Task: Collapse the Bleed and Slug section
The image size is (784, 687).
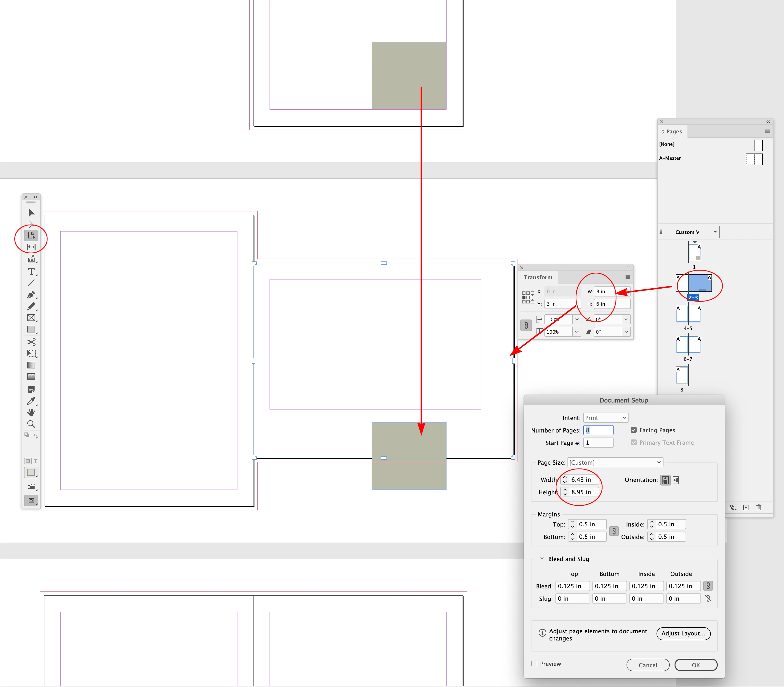Action: pyautogui.click(x=542, y=559)
